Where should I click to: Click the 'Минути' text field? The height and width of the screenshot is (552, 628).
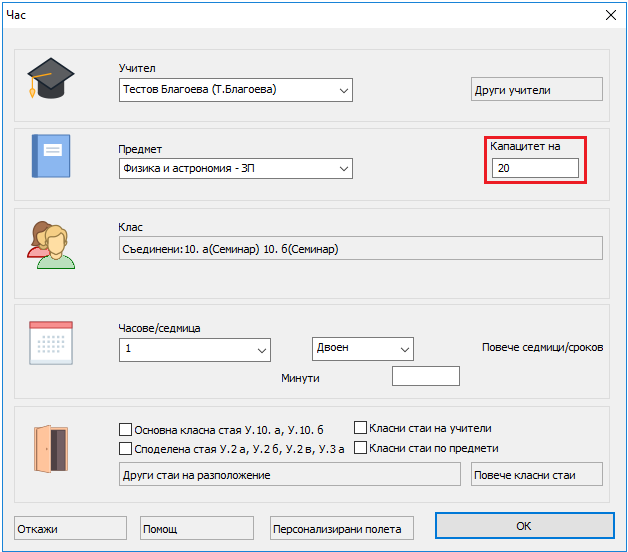coord(425,376)
